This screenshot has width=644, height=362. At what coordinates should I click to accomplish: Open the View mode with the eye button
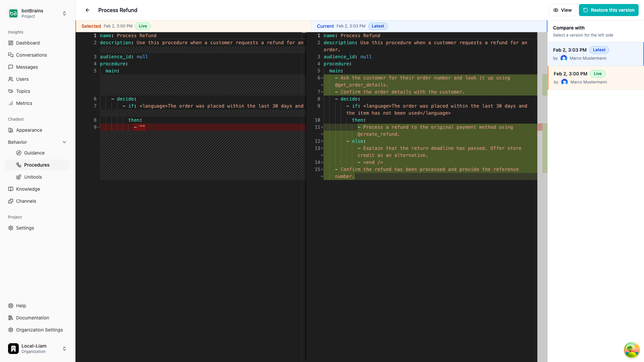(562, 10)
